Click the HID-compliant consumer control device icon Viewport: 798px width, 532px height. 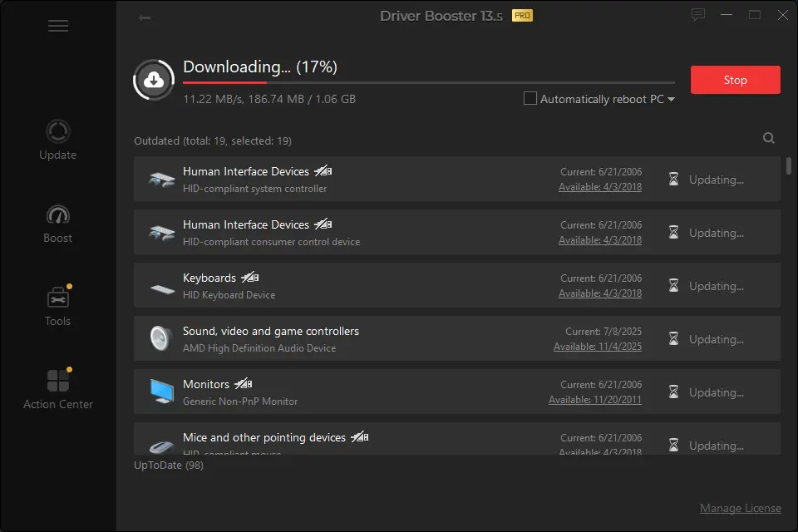162,233
